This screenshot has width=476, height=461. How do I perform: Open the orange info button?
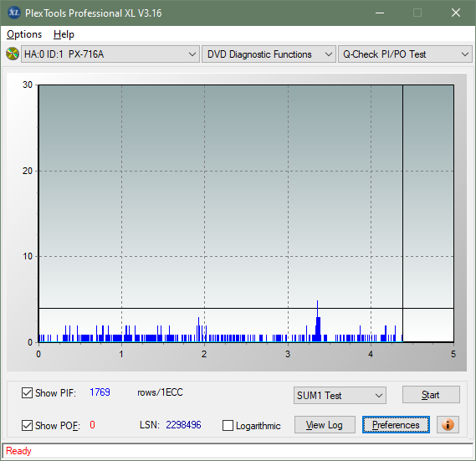[x=448, y=424]
